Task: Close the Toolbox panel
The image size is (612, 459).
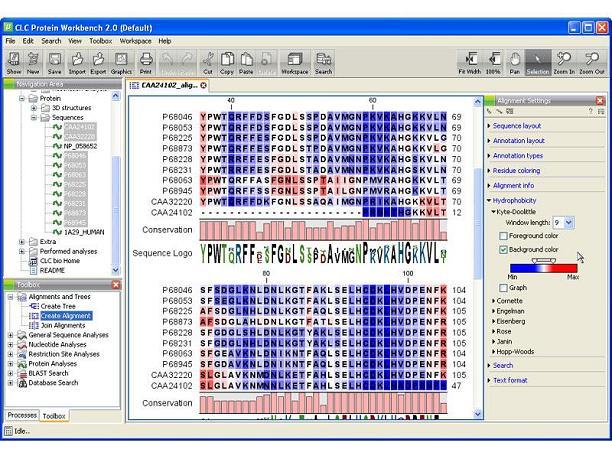Action: click(x=116, y=285)
